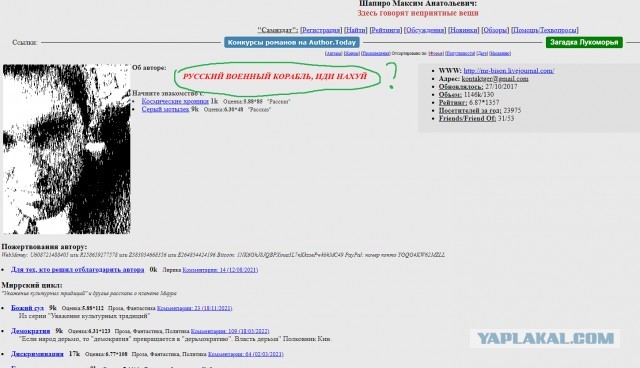Click the Конкурсы романов на Author.Today banner
This screenshot has width=640, height=368.
point(291,42)
